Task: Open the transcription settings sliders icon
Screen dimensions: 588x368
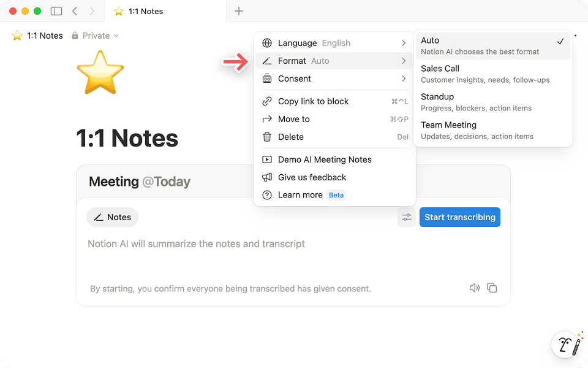Action: pos(407,217)
